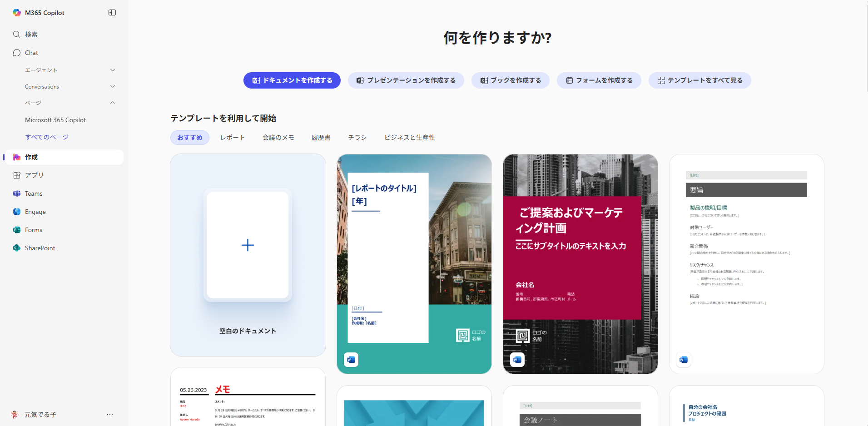The height and width of the screenshot is (426, 868).
Task: Open Forms from the sidebar icon
Action: (17, 230)
